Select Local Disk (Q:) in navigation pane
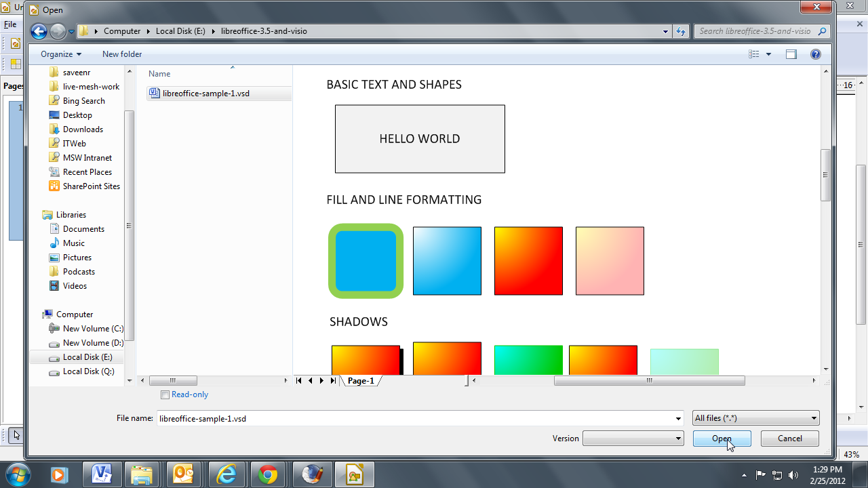Viewport: 868px width, 488px height. [88, 371]
